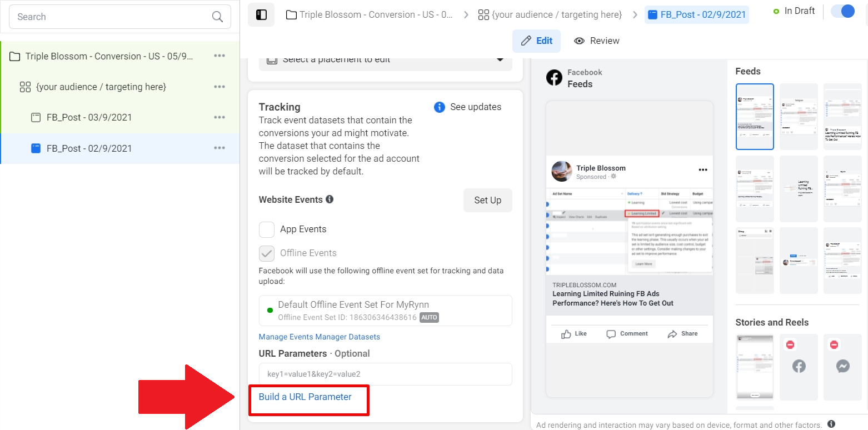This screenshot has height=430, width=868.
Task: Click Set Up for Website Events
Action: coord(488,201)
